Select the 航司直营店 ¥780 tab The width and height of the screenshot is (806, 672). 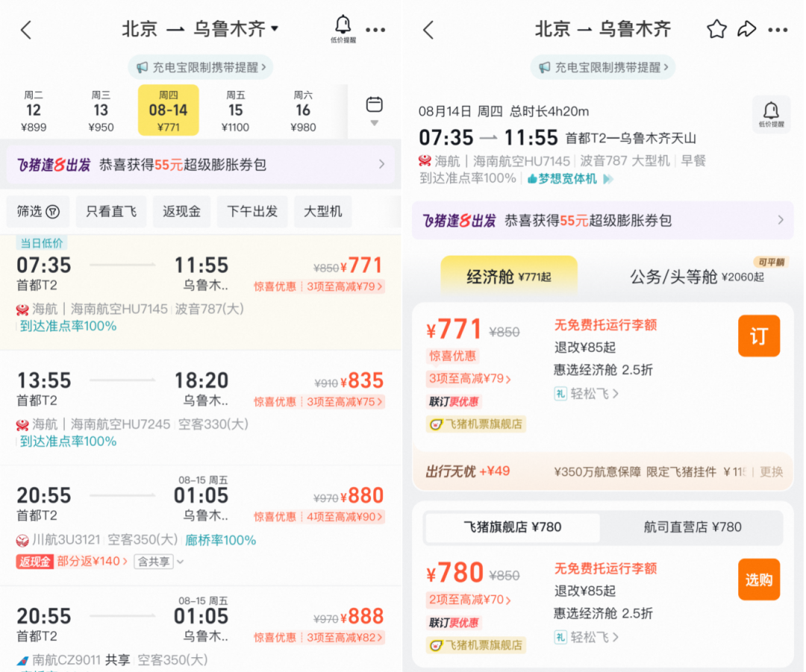(692, 528)
